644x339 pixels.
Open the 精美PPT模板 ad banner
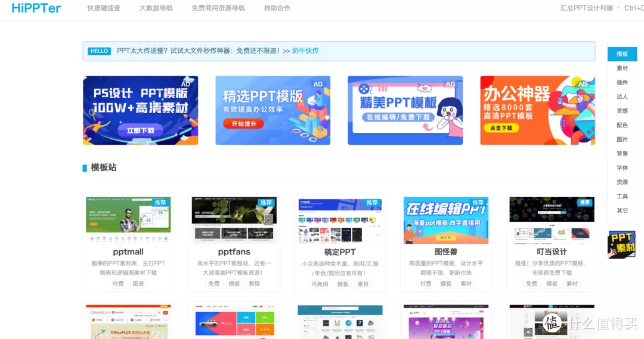tap(405, 110)
